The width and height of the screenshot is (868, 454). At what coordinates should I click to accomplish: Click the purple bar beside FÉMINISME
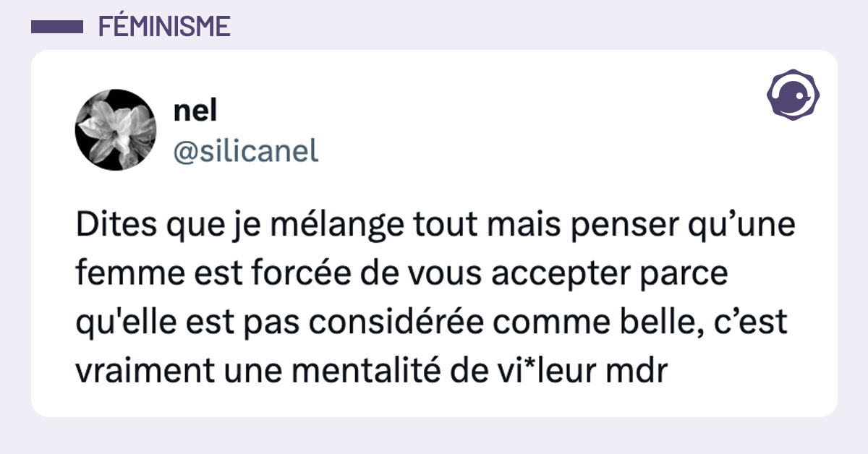tap(58, 27)
